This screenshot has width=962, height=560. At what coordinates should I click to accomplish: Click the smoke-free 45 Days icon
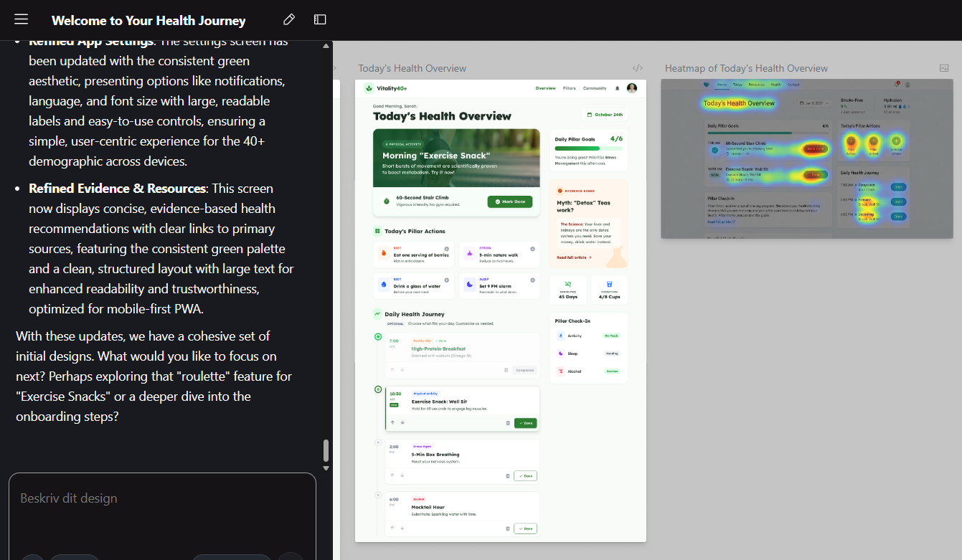click(x=568, y=284)
